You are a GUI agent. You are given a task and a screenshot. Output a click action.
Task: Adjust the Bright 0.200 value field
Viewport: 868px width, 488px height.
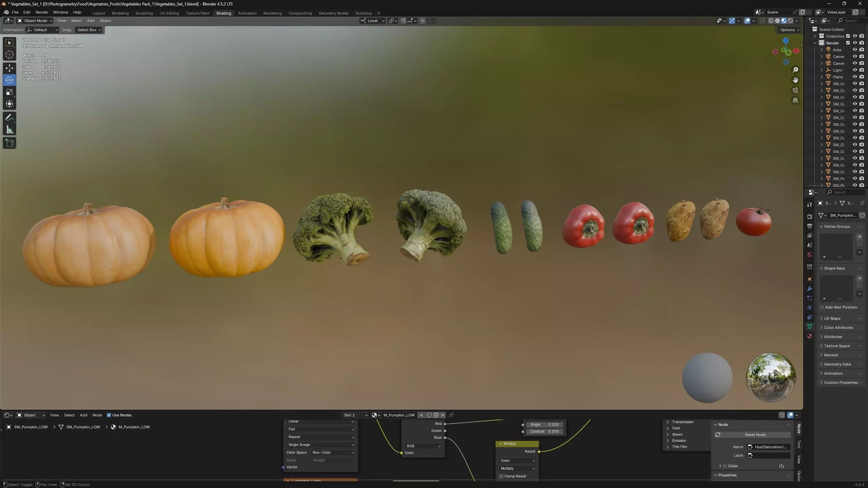click(x=544, y=425)
